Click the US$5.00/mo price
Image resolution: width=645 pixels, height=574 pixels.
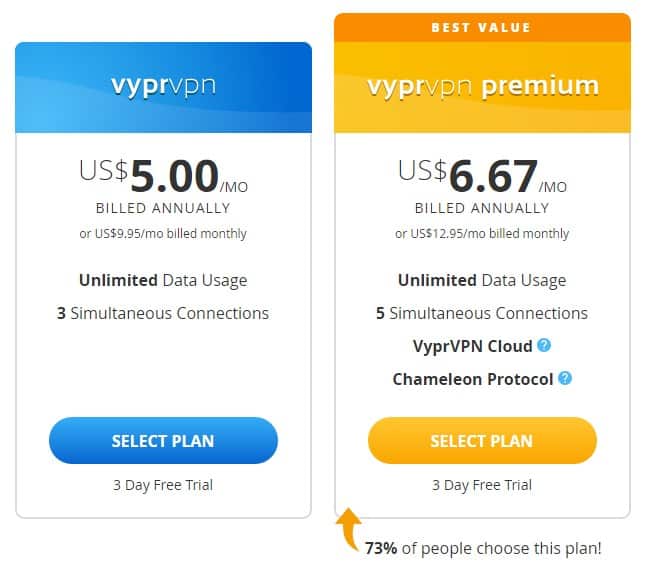click(x=163, y=177)
